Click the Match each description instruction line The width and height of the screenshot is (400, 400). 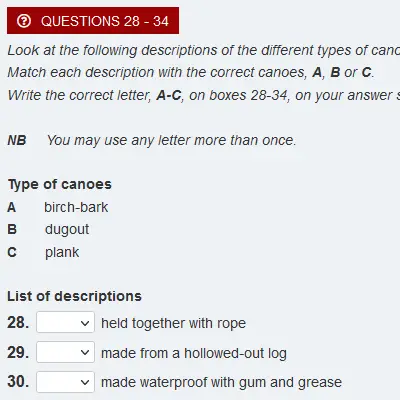(191, 72)
